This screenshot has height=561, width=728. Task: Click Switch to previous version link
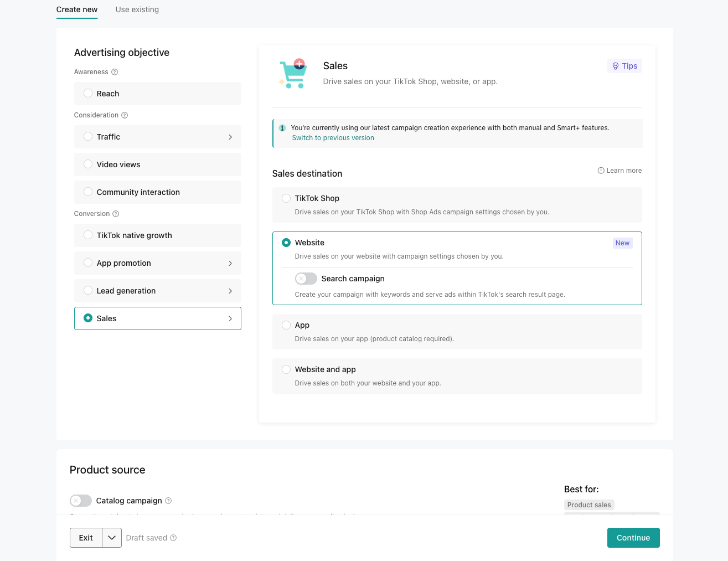pos(333,138)
